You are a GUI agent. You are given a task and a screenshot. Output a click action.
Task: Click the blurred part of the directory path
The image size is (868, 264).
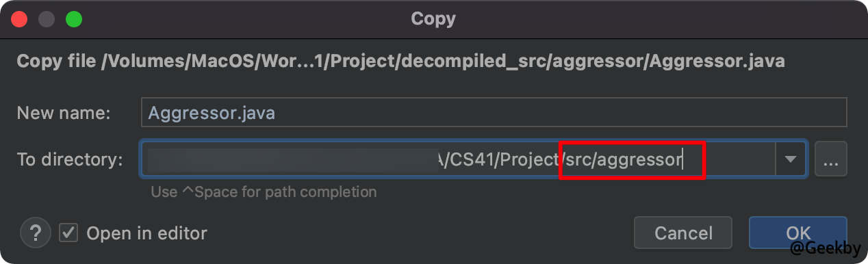coord(293,160)
